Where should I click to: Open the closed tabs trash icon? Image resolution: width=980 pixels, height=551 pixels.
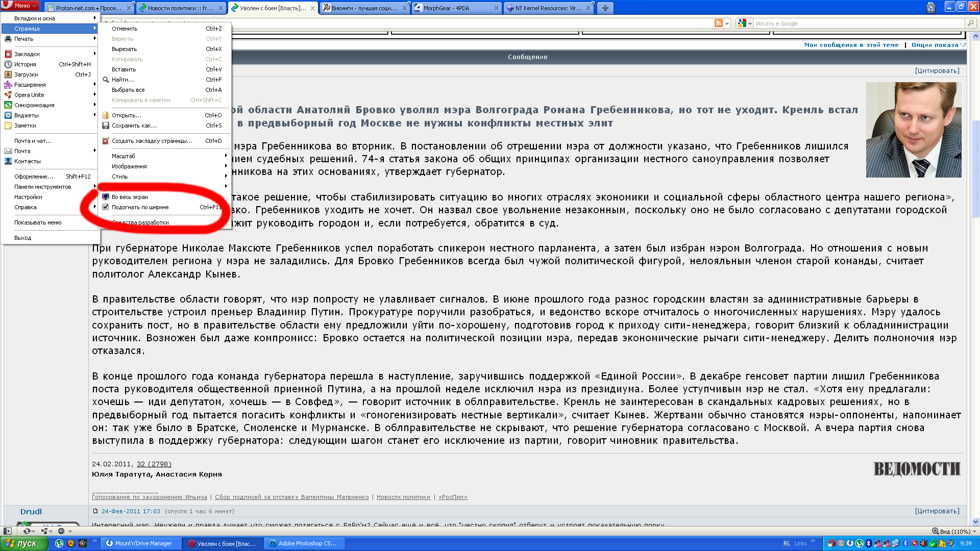(930, 8)
